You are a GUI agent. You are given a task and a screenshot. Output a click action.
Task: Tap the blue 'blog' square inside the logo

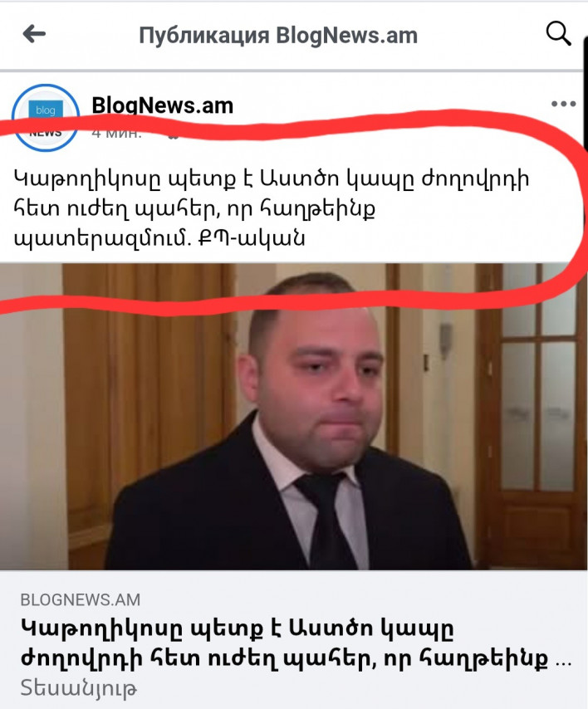46,110
